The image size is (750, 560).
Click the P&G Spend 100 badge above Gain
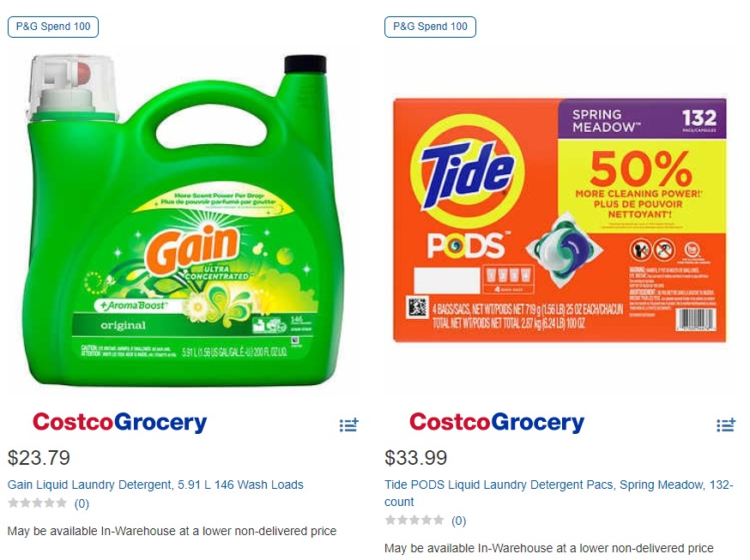[x=53, y=27]
